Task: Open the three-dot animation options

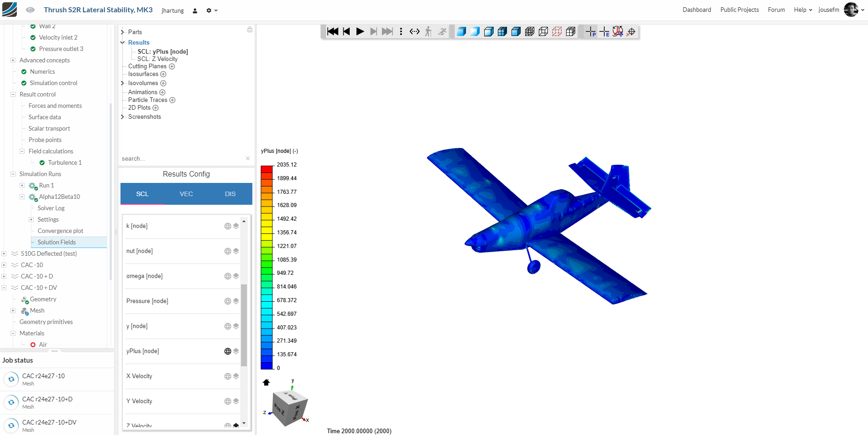Action: [x=401, y=31]
